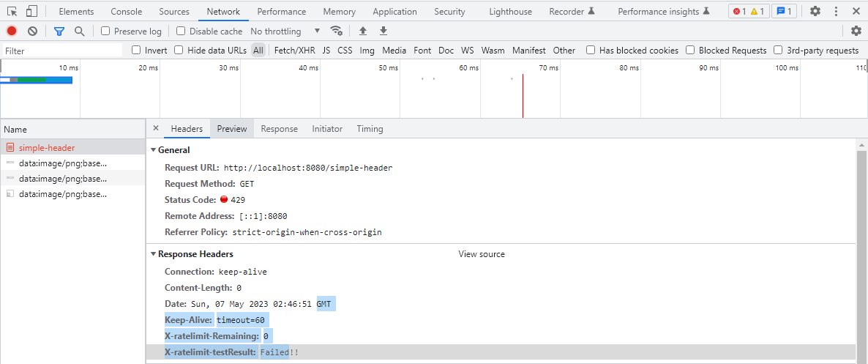Open the Lighthouse panel tab
The height and width of the screenshot is (364, 868).
(x=510, y=12)
